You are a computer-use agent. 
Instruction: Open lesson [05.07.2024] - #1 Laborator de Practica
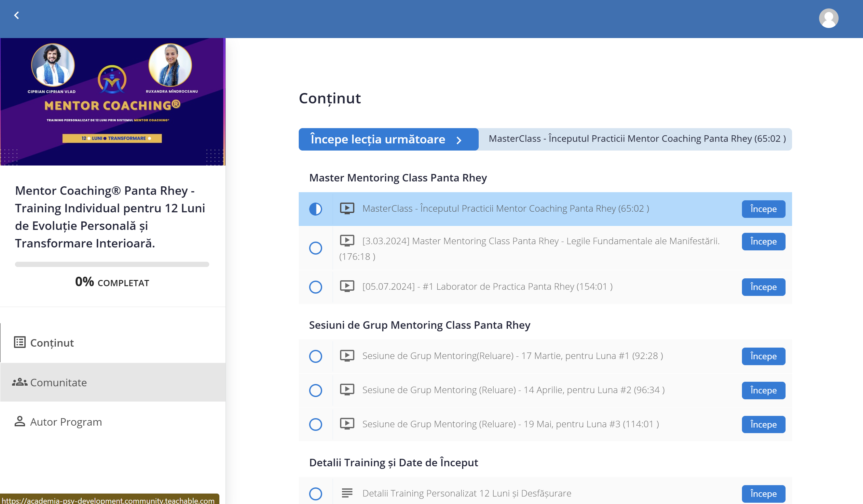[x=487, y=286]
